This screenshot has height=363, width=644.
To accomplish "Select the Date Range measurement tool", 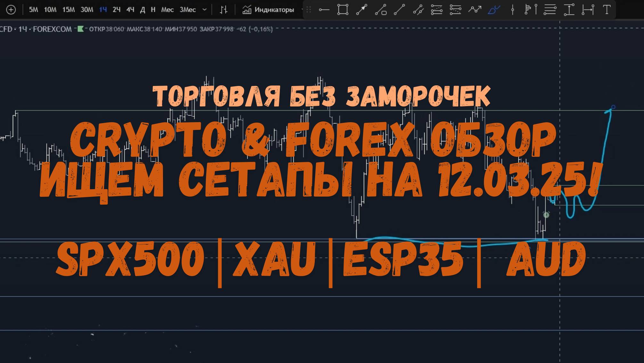I will pyautogui.click(x=588, y=10).
